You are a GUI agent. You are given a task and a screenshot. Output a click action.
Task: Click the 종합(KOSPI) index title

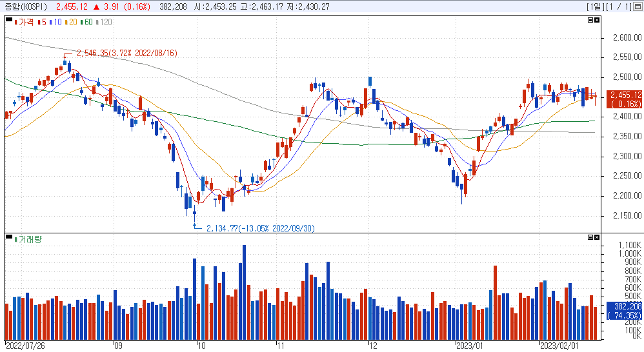point(26,6)
